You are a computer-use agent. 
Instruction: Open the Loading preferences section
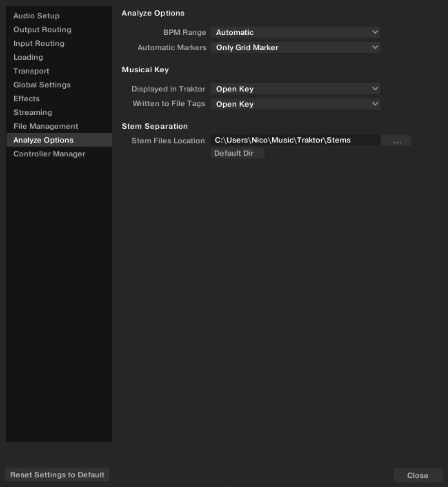[x=59, y=57]
